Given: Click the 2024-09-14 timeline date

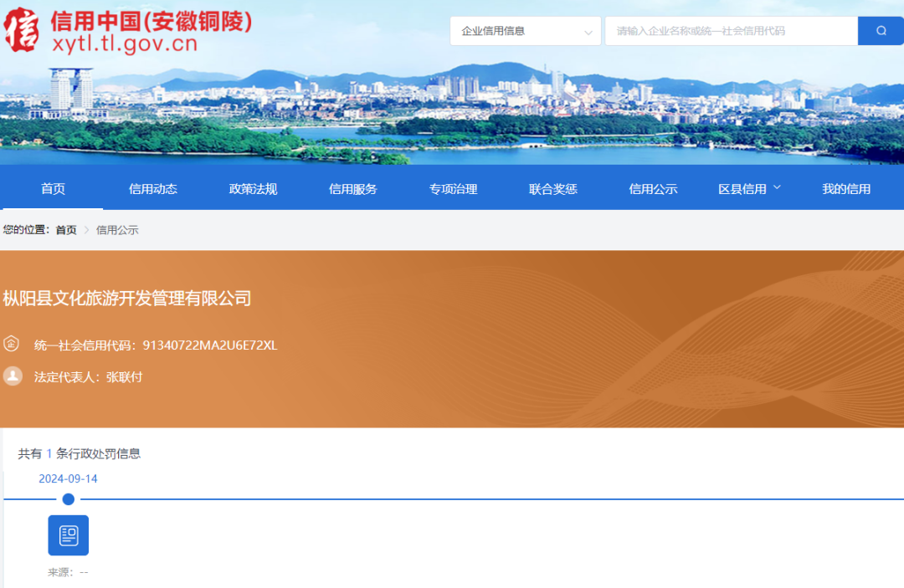Looking at the screenshot, I should coord(68,478).
